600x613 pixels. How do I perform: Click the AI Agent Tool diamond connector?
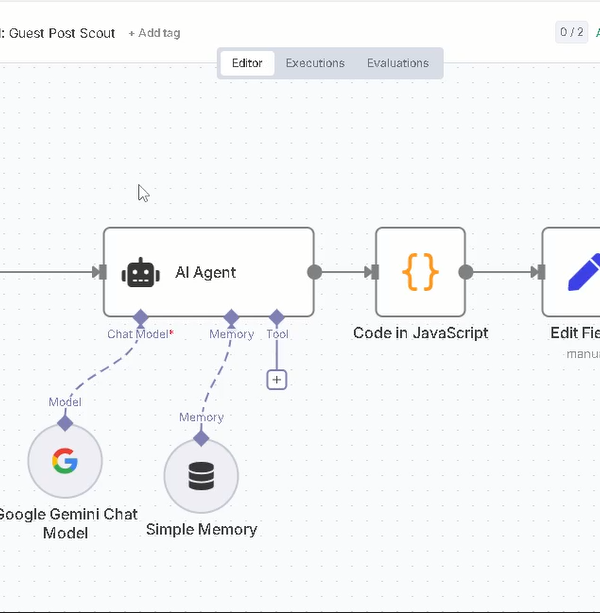[277, 317]
